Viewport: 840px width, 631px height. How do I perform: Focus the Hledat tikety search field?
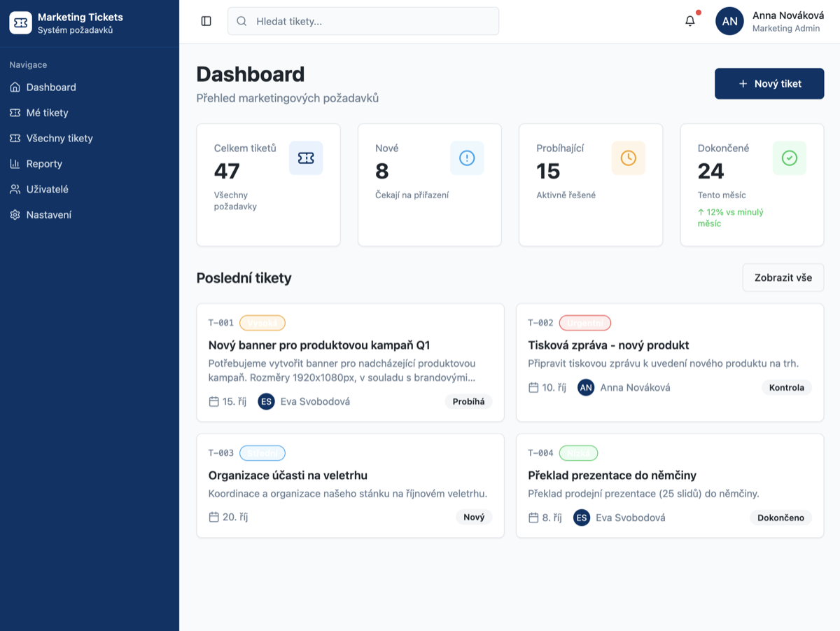(363, 21)
